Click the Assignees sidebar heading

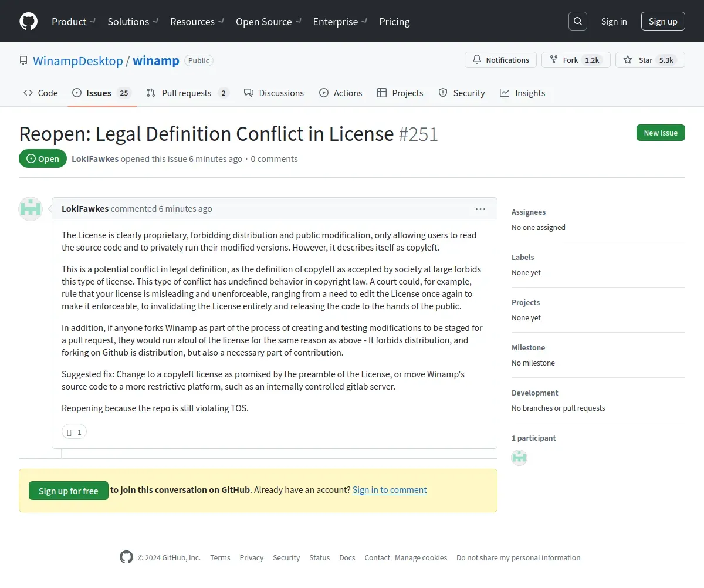point(529,212)
